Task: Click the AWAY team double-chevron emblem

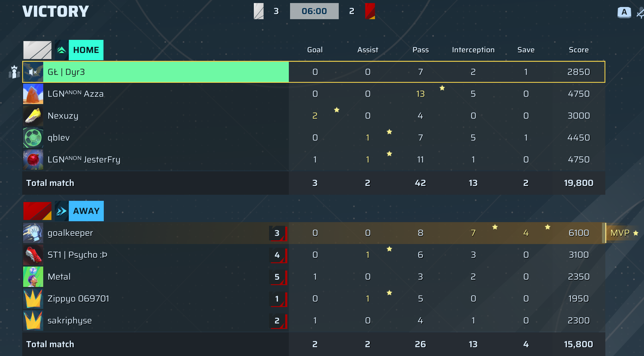Action: tap(62, 211)
